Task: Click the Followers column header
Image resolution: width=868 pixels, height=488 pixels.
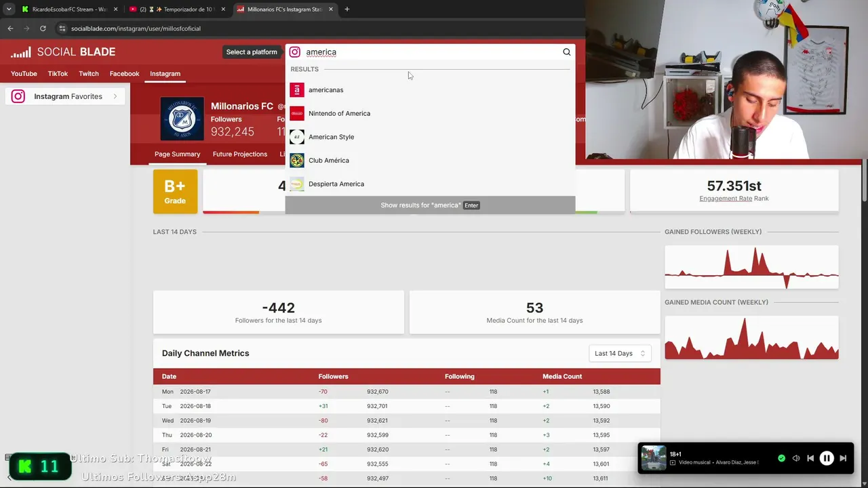Action: pyautogui.click(x=333, y=376)
